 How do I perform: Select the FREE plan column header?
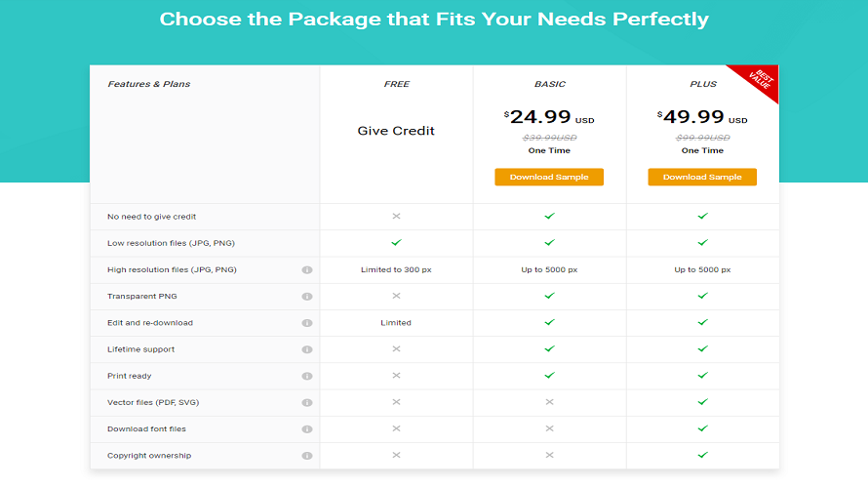[x=396, y=84]
